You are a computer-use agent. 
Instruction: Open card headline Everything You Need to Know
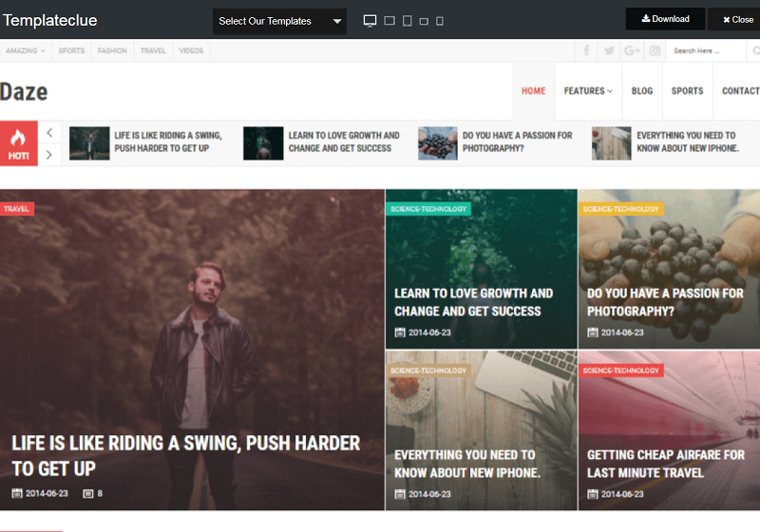467,464
